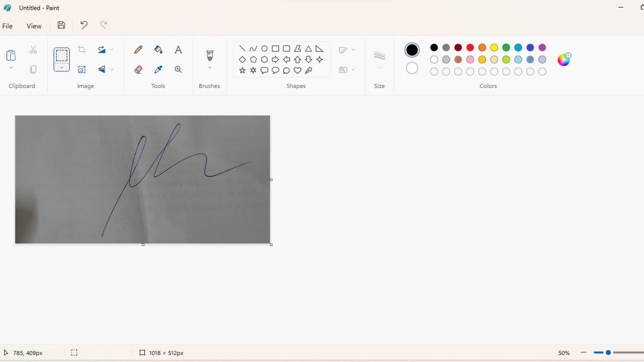Cut the selection with scissors icon
The height and width of the screenshot is (362, 644).
(33, 49)
